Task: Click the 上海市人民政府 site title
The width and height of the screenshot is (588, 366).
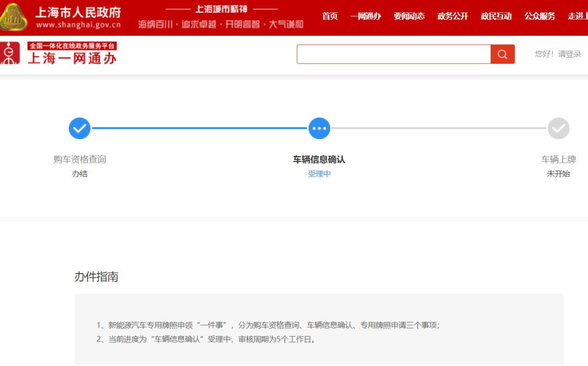Action: [x=78, y=12]
